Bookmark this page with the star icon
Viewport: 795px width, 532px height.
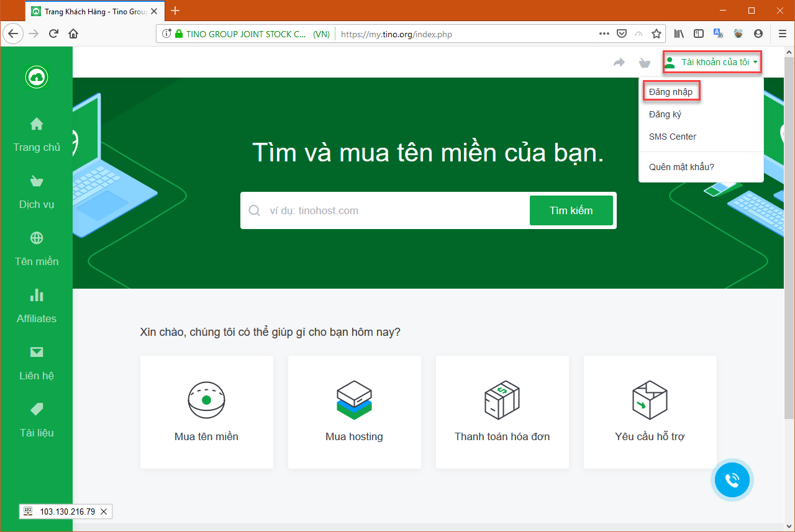656,34
